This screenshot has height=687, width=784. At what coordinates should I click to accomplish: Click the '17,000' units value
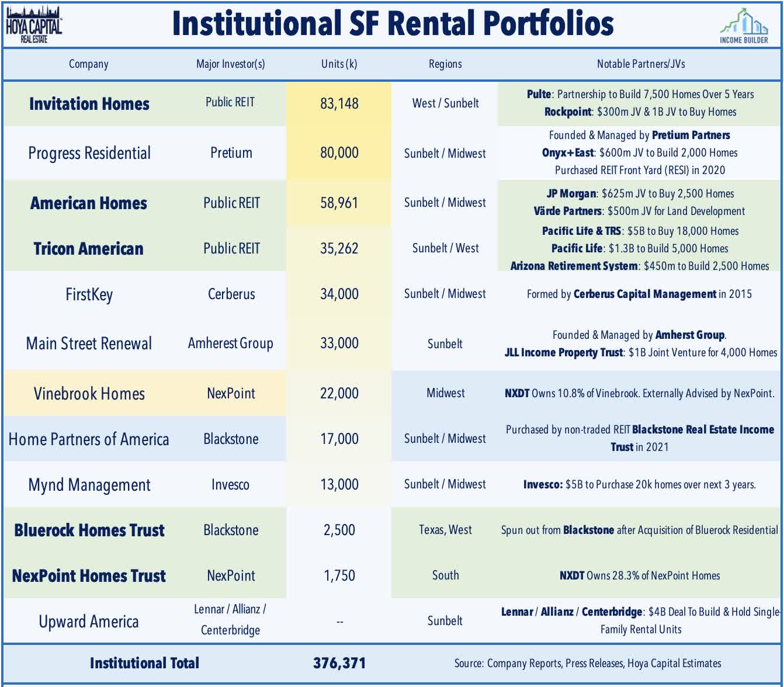[339, 439]
